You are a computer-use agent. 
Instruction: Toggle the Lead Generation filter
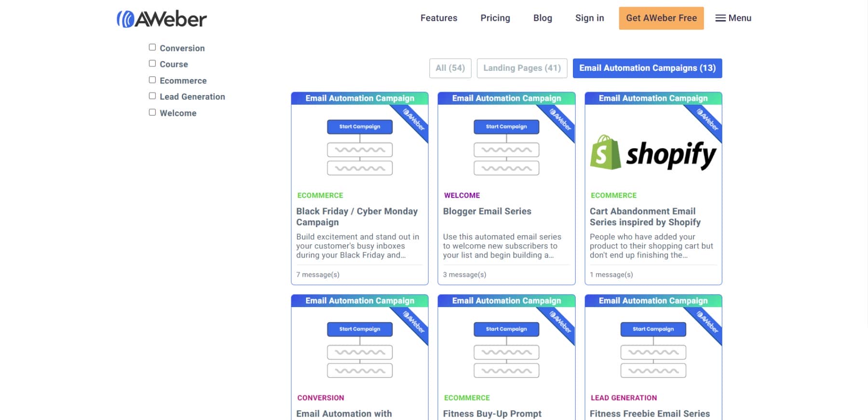(152, 95)
